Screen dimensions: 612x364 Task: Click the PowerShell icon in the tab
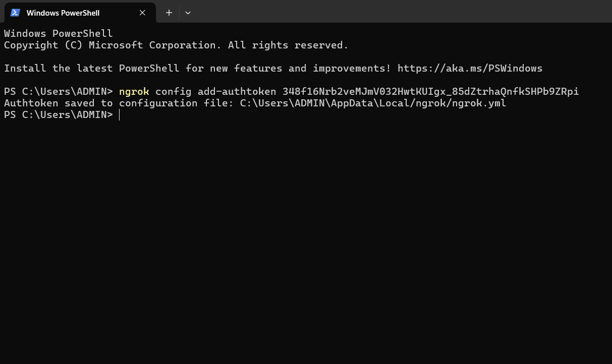pos(15,13)
